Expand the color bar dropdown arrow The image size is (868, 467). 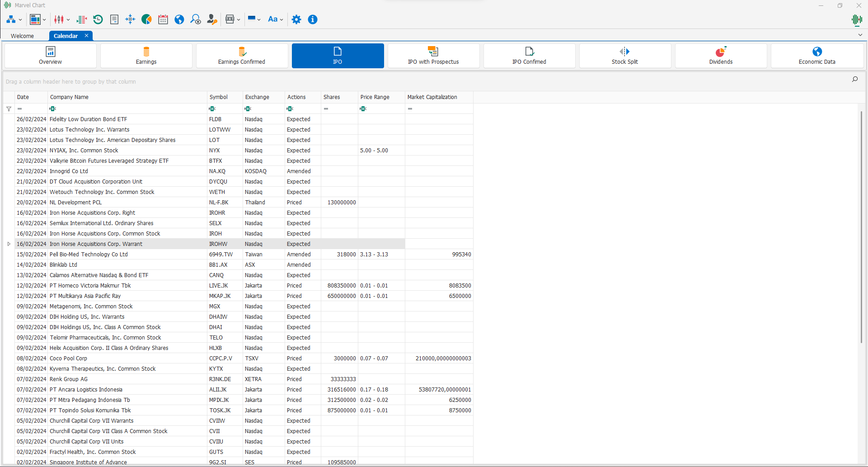pyautogui.click(x=259, y=20)
